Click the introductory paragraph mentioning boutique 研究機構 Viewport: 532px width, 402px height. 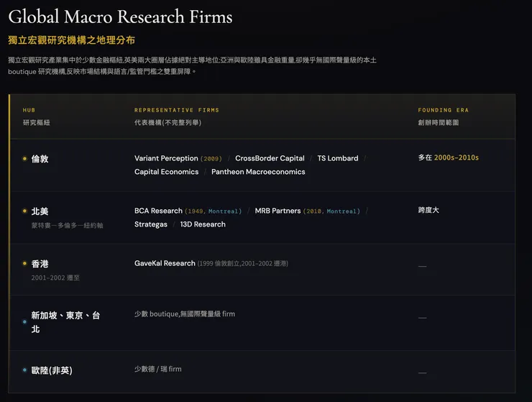click(193, 66)
